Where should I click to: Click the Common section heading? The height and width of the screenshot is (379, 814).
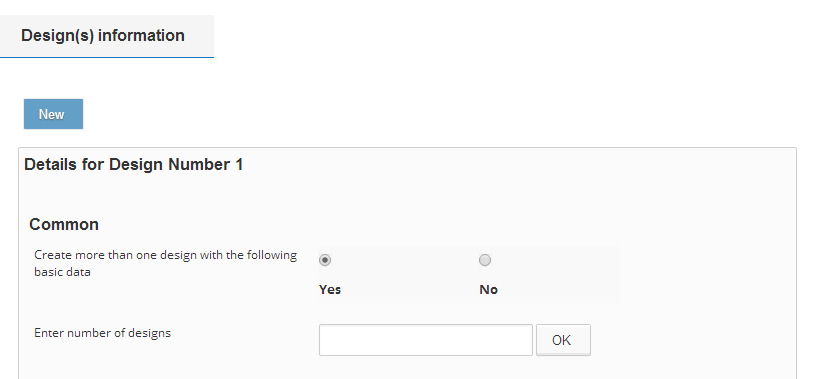[x=64, y=225]
